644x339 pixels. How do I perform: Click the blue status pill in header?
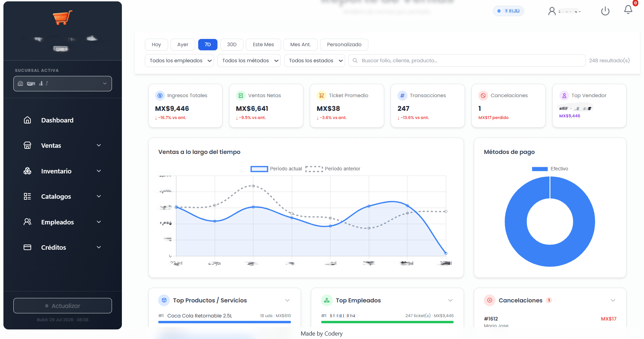click(x=508, y=11)
